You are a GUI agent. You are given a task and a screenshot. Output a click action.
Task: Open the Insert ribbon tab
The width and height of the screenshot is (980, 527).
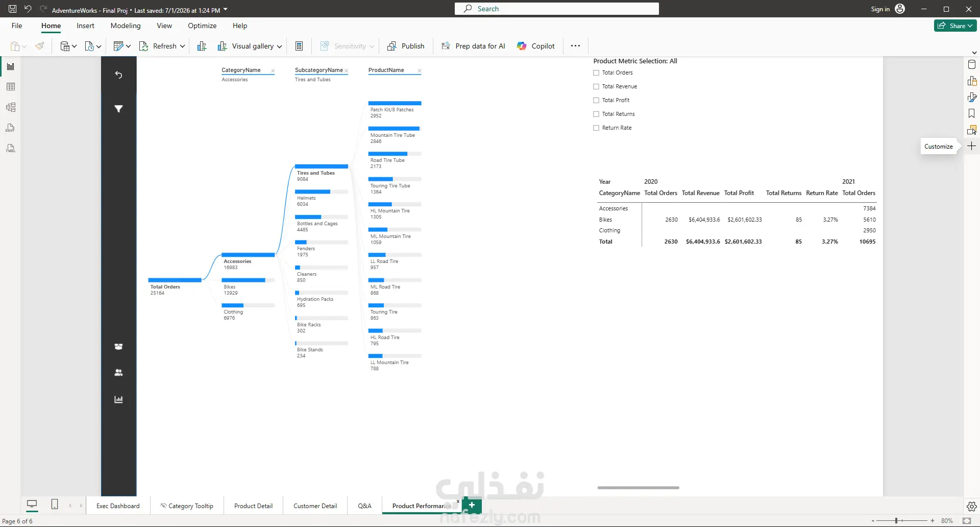85,26
